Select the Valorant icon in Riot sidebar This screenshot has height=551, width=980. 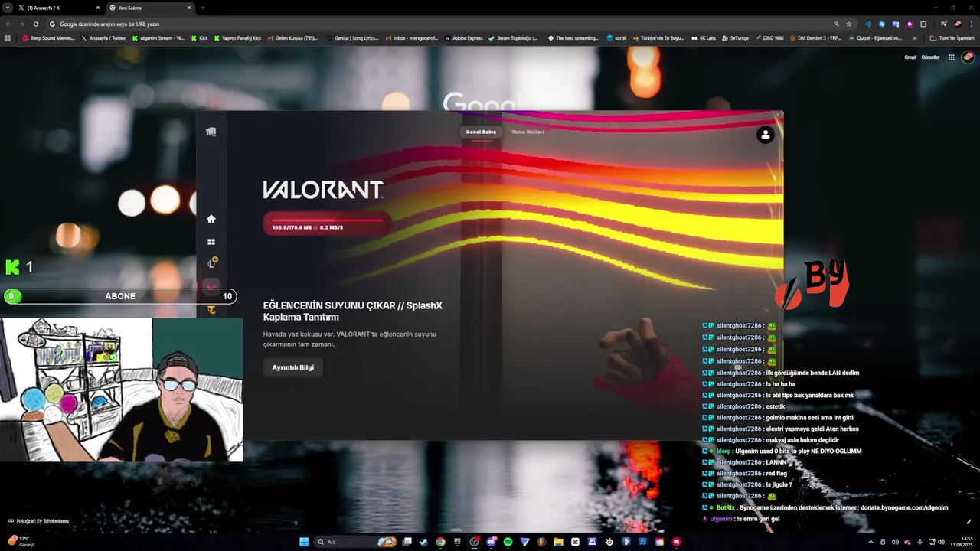[x=211, y=288]
